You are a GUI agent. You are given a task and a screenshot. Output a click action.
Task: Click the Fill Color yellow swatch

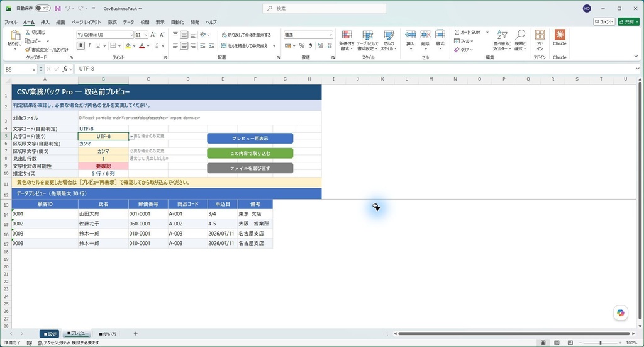(128, 45)
